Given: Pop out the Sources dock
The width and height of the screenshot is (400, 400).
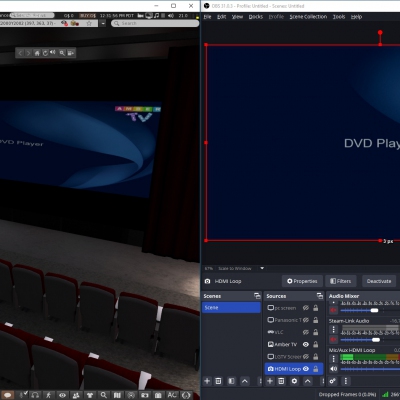Looking at the screenshot, I should pos(320,296).
